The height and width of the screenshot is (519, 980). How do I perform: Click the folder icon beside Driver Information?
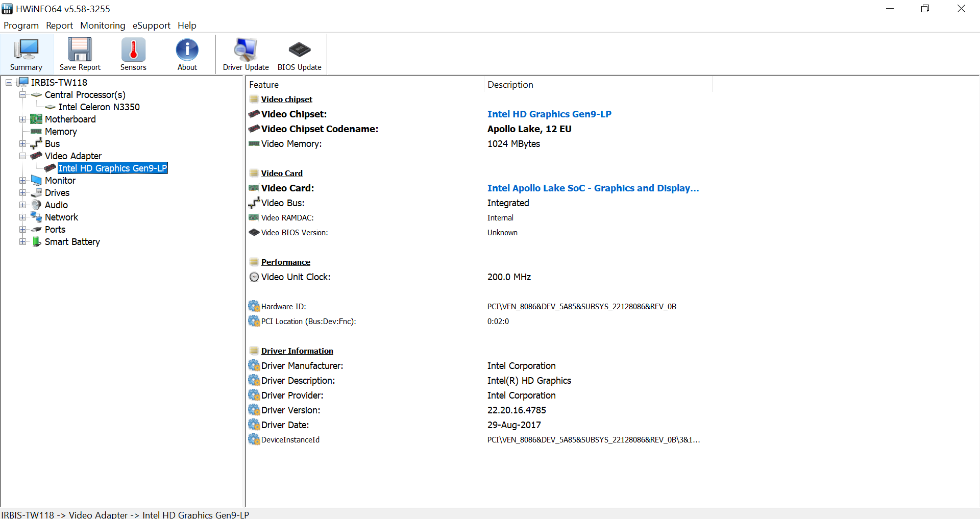coord(254,351)
